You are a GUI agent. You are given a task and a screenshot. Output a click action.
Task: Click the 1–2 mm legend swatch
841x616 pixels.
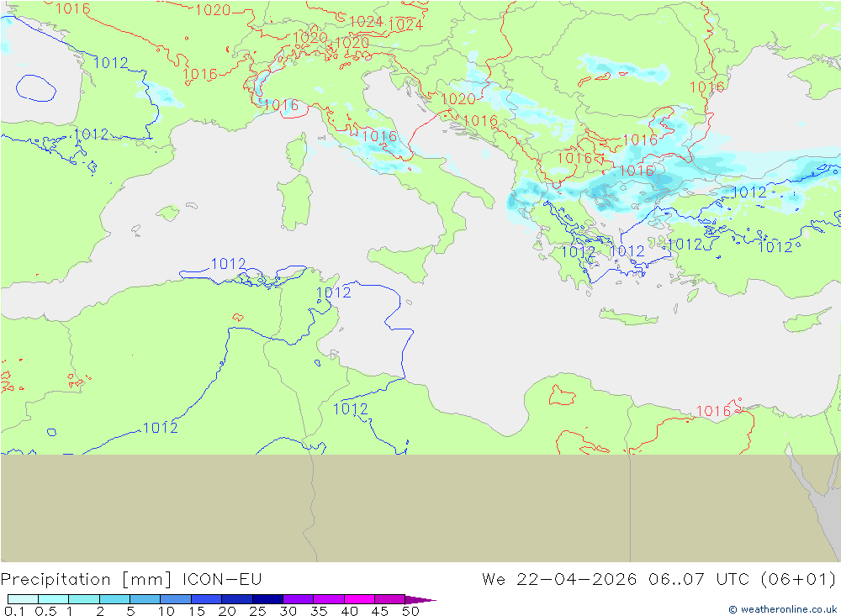click(84, 599)
